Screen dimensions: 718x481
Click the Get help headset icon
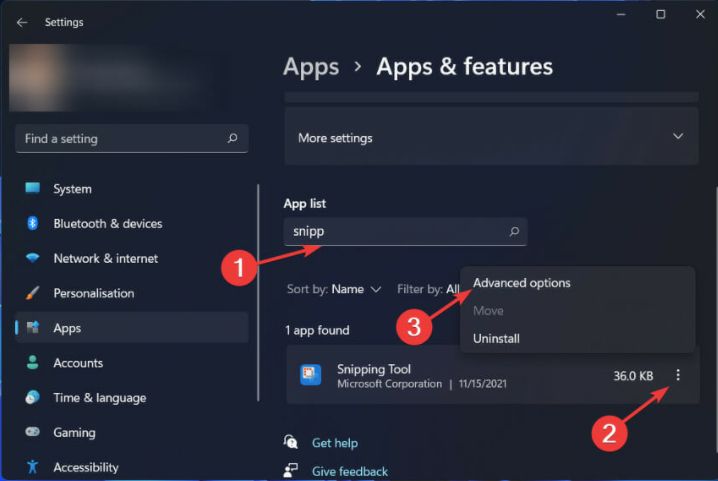[290, 442]
